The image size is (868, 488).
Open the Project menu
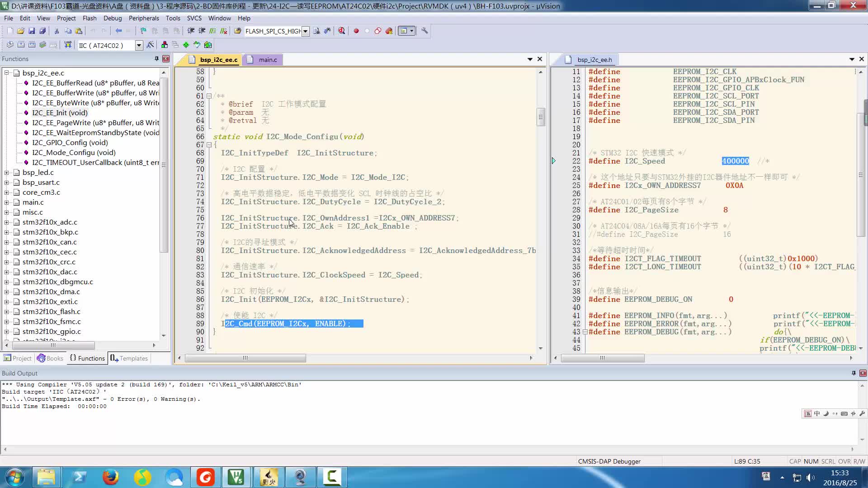click(x=66, y=18)
